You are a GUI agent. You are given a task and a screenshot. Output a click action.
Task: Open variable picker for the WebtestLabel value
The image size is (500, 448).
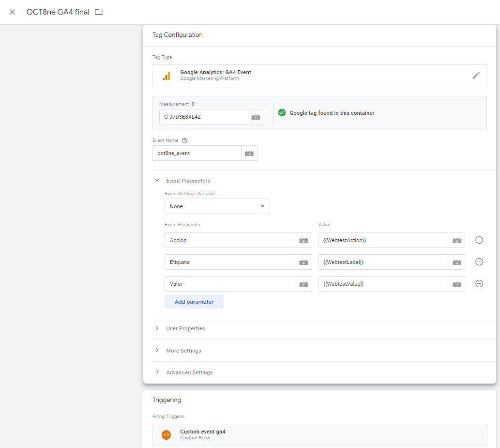456,262
